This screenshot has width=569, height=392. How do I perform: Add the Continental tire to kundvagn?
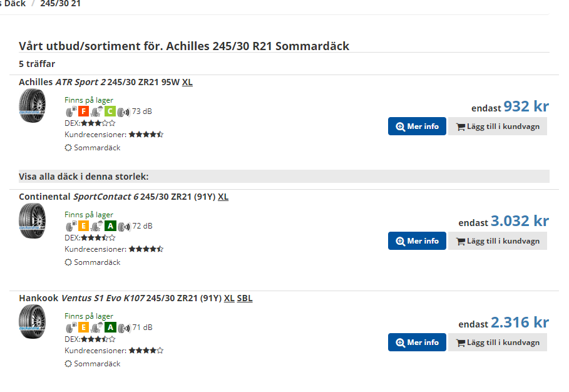tap(498, 241)
